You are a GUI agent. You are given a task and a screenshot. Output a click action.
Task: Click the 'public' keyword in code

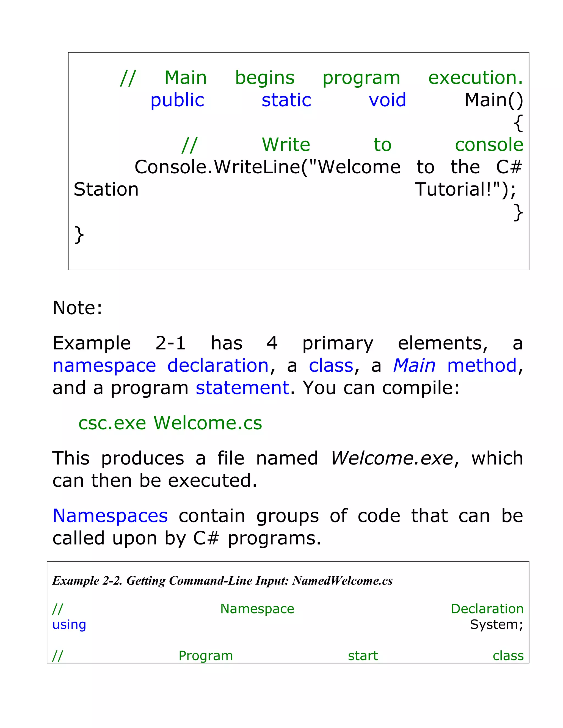coord(177,100)
